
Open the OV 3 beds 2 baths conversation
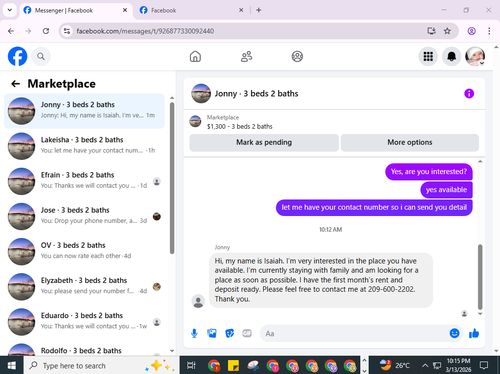[x=84, y=252]
